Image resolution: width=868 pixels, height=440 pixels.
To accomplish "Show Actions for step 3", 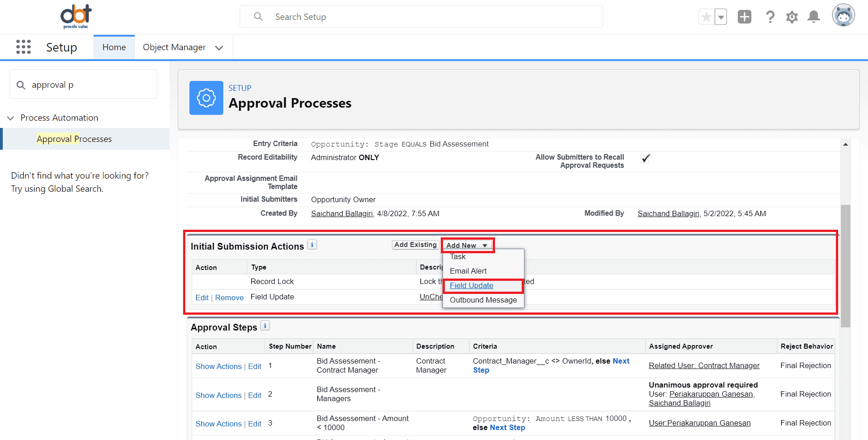I will click(x=218, y=424).
